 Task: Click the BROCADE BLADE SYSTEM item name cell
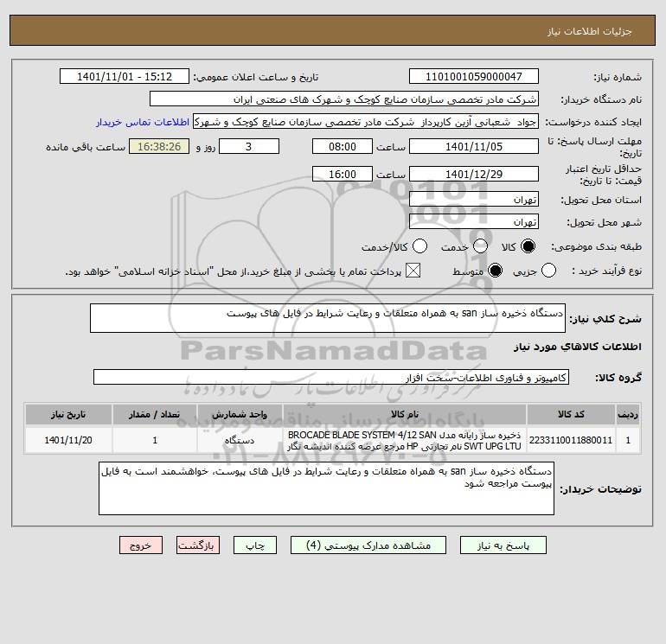click(x=405, y=440)
